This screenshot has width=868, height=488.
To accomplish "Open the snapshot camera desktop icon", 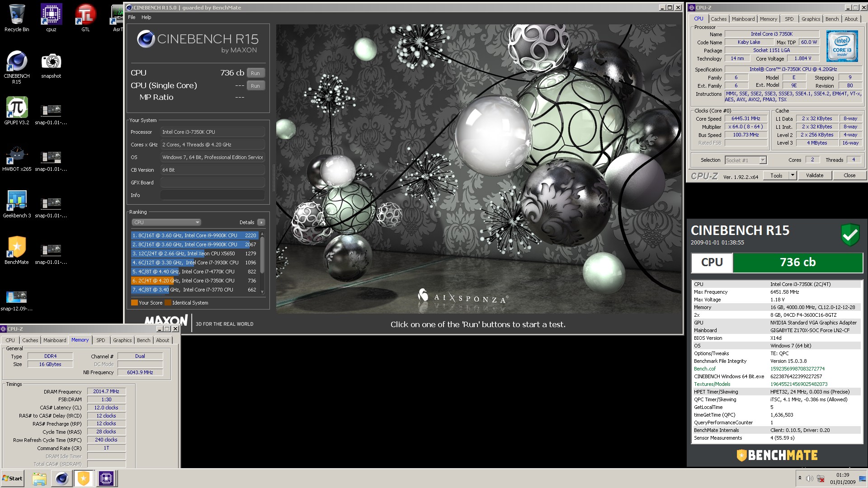I will point(51,66).
